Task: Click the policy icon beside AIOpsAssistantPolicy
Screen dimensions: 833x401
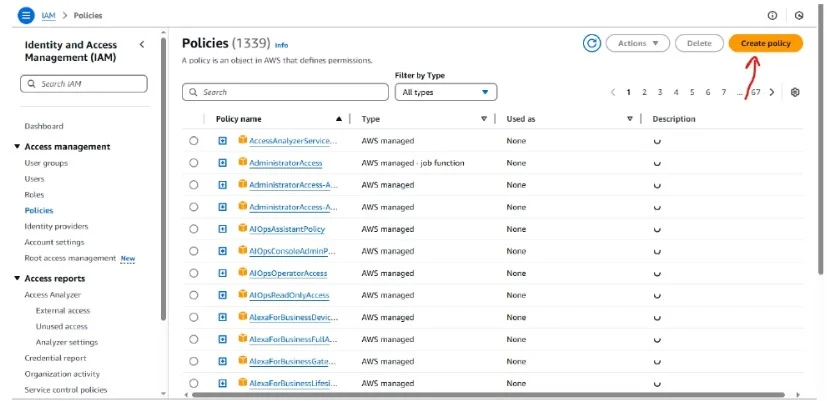Action: tap(243, 228)
